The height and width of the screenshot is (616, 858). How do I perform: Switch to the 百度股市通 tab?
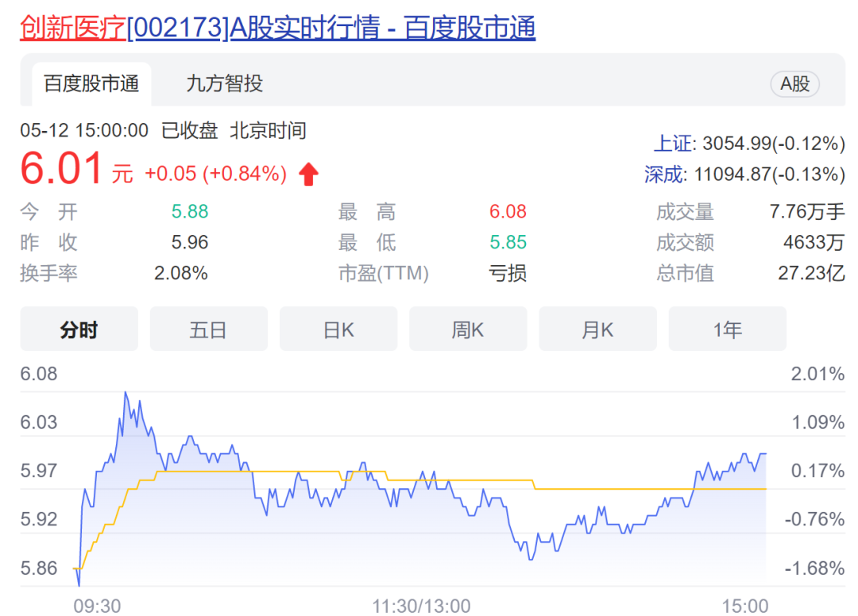point(91,84)
